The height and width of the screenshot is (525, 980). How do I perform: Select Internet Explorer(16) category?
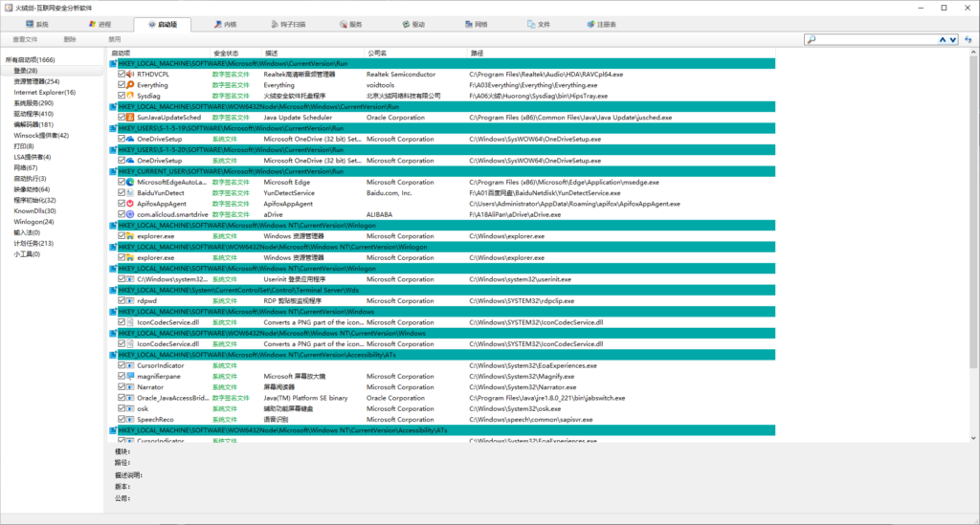click(44, 93)
